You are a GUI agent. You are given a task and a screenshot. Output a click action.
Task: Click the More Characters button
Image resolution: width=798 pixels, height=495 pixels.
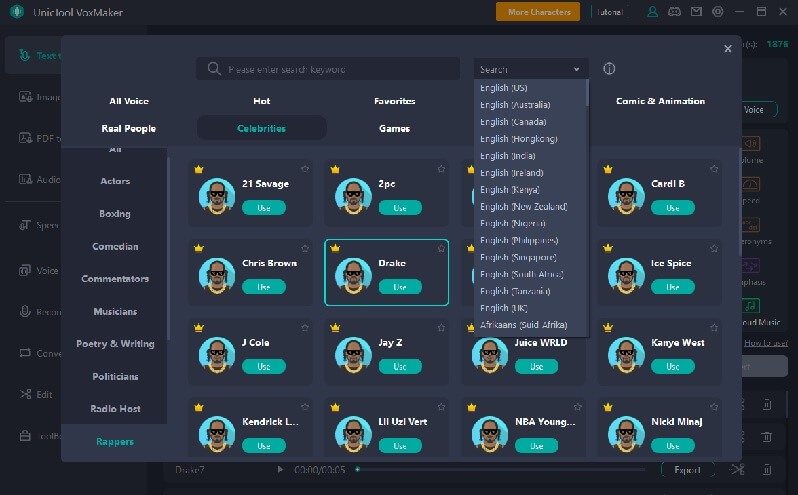pos(538,12)
